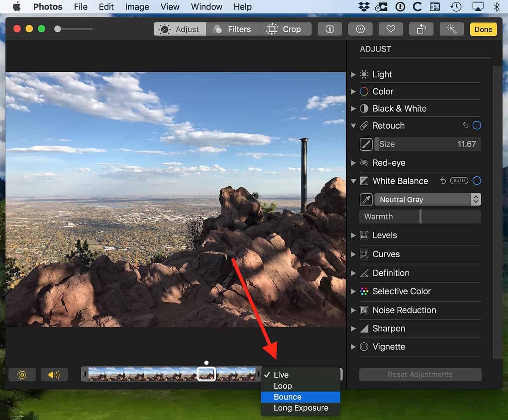Mark the photo as favorite

tap(391, 29)
